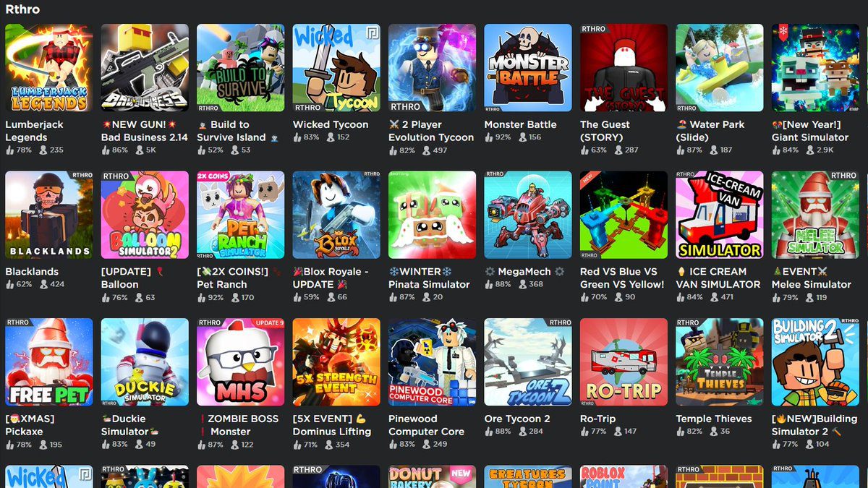Open the Balloon Simulator 2 thumbnail
Viewport: 868px width, 488px height.
click(145, 215)
